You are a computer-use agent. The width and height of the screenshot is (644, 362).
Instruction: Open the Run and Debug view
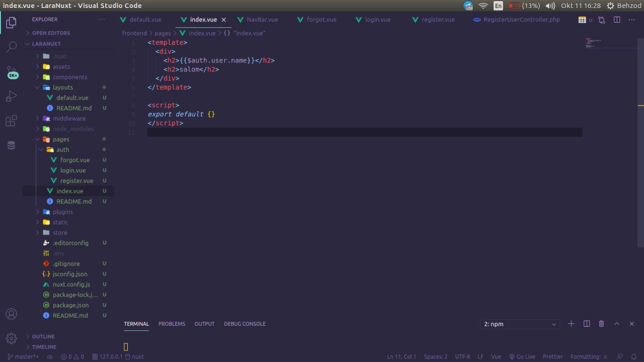[x=11, y=96]
